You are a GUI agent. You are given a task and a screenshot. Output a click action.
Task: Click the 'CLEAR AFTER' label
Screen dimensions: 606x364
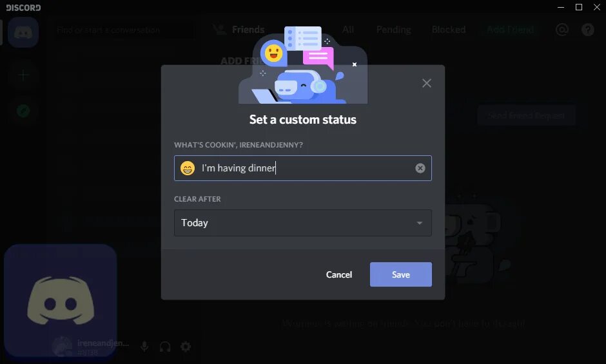click(x=197, y=199)
